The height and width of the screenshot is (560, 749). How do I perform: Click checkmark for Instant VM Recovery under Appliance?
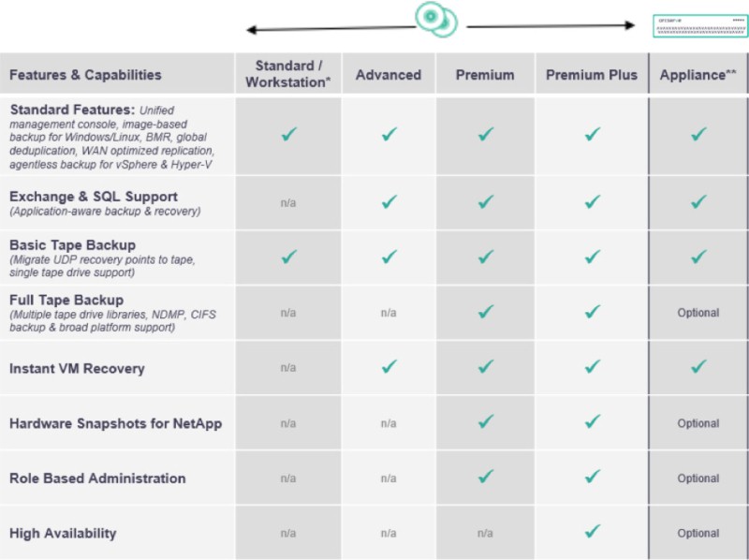coord(698,367)
